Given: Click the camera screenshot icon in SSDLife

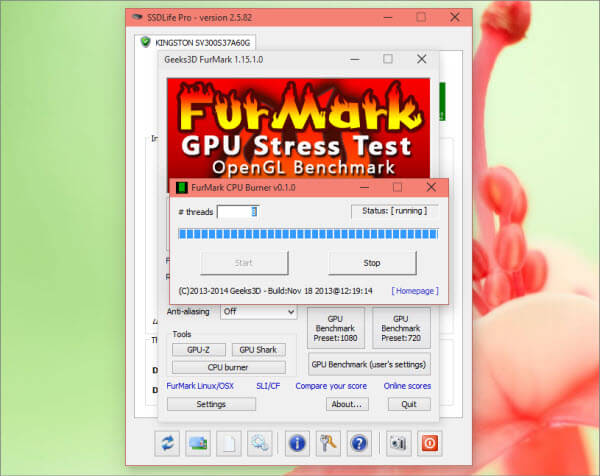Looking at the screenshot, I should pos(399,443).
